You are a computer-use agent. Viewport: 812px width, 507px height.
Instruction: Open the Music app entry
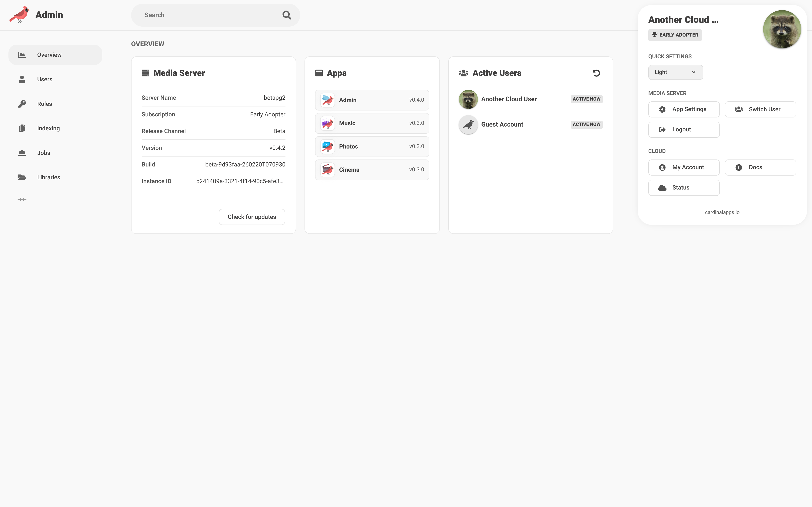coord(372,123)
